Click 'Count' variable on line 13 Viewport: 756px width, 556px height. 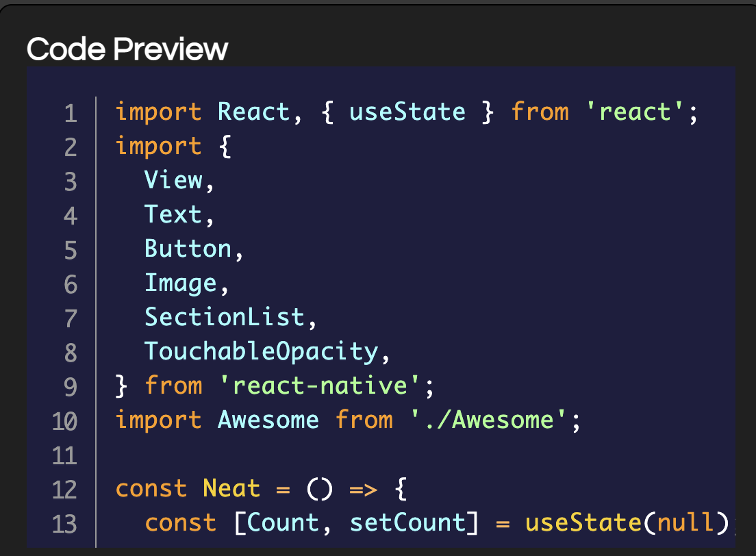(283, 522)
